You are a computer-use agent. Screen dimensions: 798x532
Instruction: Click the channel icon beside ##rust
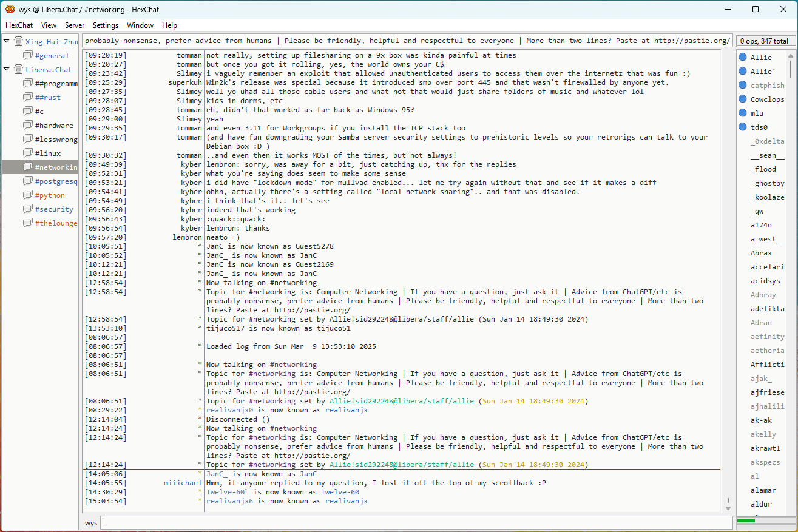pyautogui.click(x=28, y=98)
